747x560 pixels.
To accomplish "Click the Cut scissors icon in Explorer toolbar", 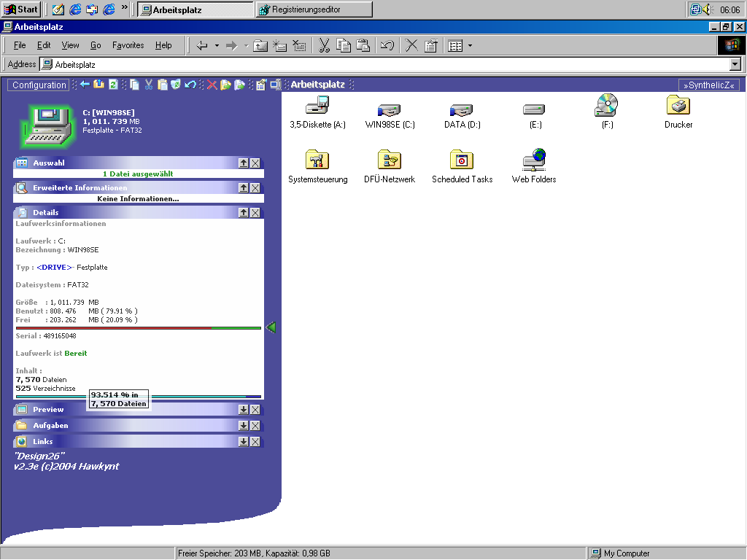I will tap(324, 46).
